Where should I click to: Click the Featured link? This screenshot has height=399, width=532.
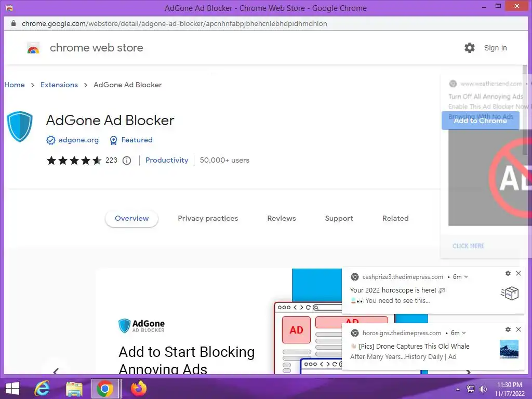point(137,140)
